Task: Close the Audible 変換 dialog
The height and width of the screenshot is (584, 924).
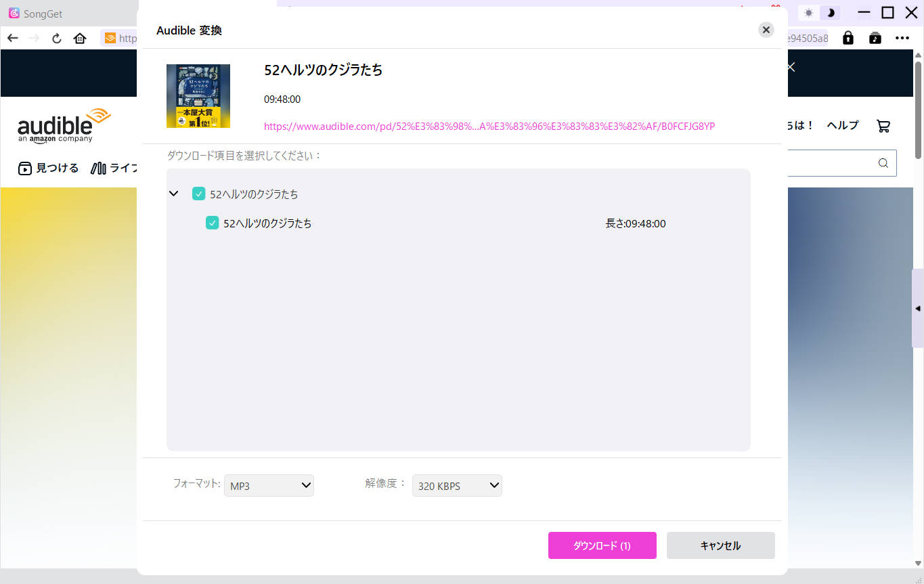Action: click(x=766, y=30)
